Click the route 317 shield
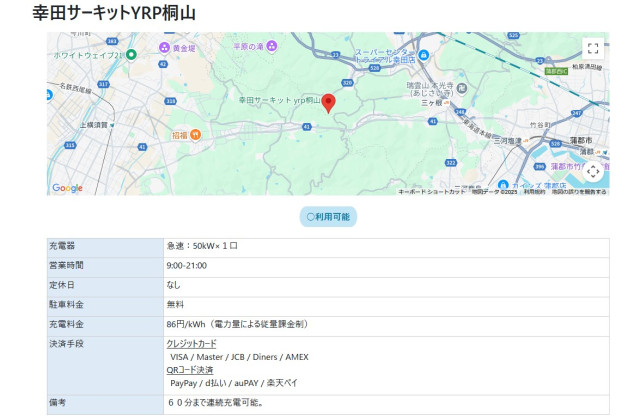 tap(103, 85)
